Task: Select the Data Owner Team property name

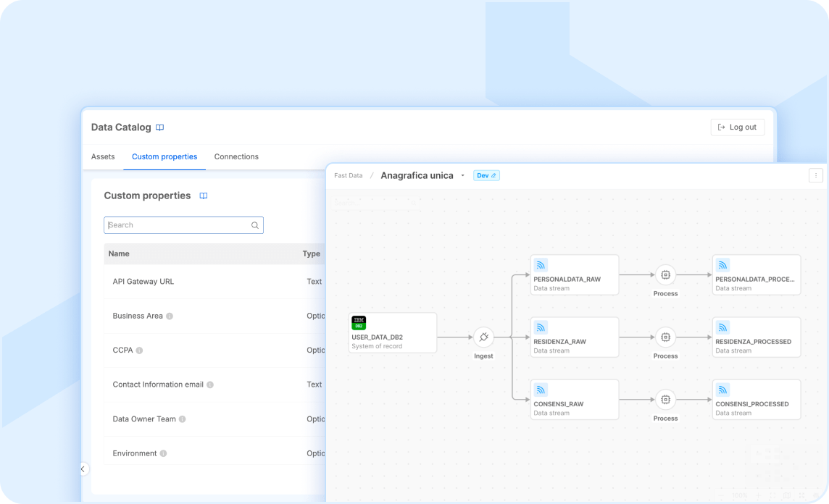Action: [144, 419]
